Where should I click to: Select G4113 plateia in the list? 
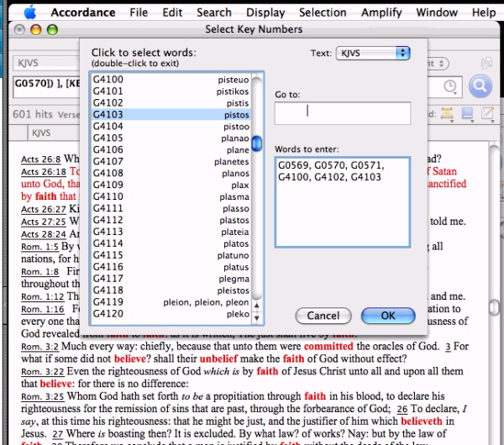pyautogui.click(x=171, y=232)
